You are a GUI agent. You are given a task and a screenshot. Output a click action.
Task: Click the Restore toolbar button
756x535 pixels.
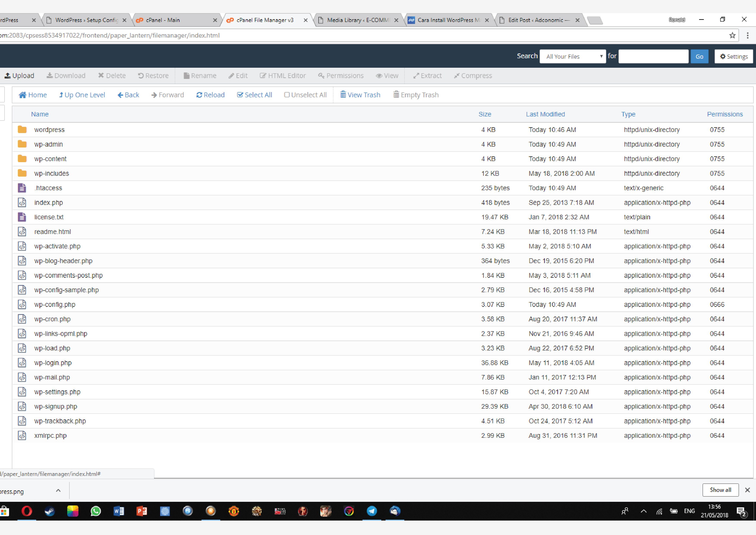(153, 76)
